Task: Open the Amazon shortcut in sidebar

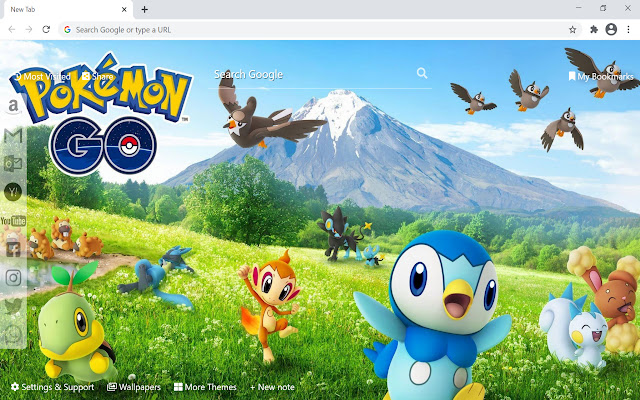Action: 13,107
